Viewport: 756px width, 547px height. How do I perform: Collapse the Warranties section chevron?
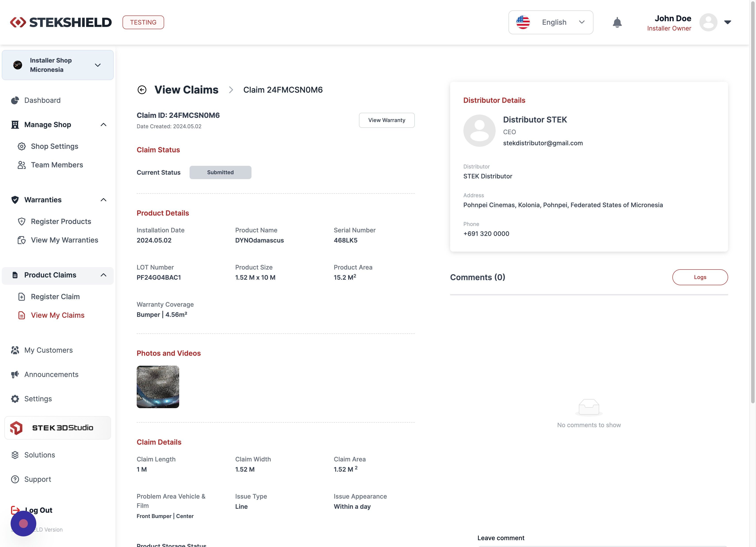pos(104,200)
